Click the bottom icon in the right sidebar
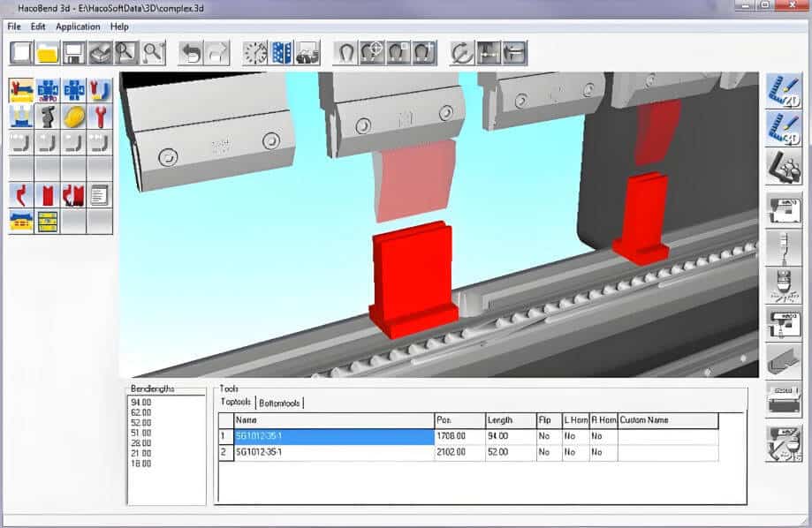The image size is (812, 528). [784, 443]
